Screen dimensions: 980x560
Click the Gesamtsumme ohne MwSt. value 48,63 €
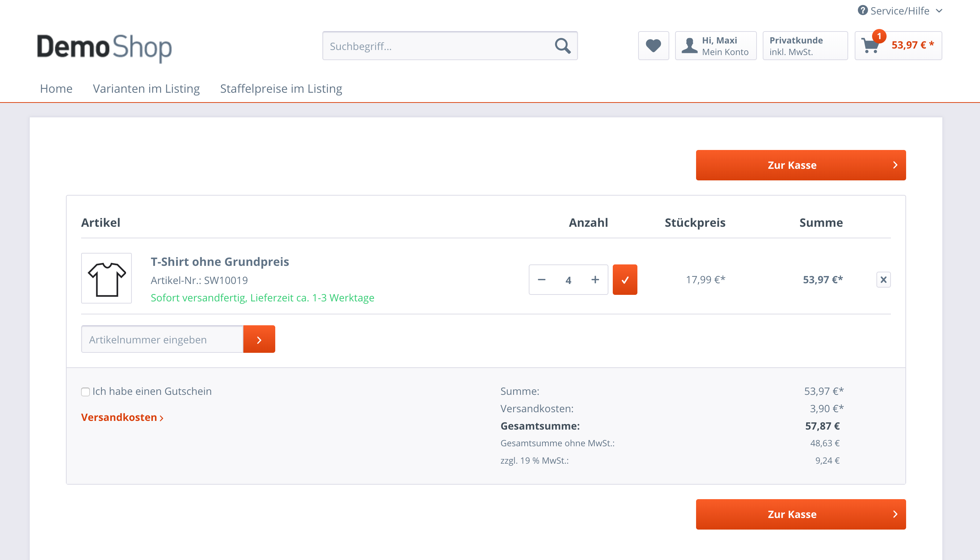pyautogui.click(x=825, y=443)
